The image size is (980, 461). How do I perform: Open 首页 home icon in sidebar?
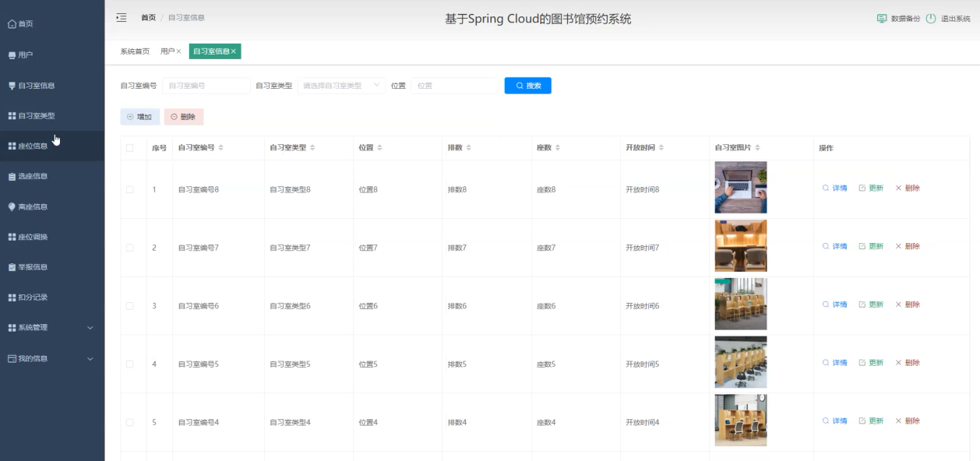[12, 24]
